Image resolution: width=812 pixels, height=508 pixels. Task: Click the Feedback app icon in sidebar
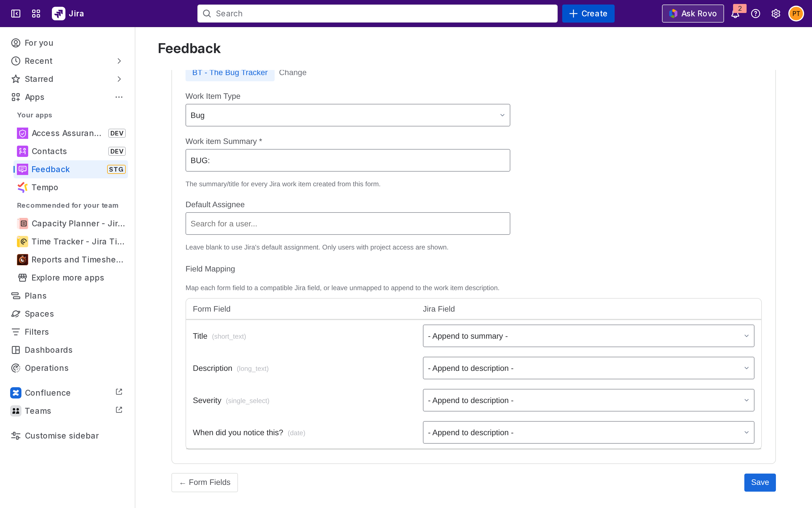tap(23, 169)
